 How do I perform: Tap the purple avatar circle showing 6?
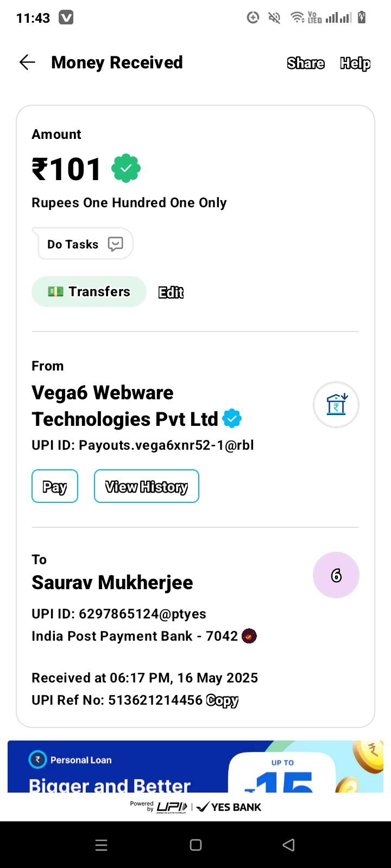point(336,575)
